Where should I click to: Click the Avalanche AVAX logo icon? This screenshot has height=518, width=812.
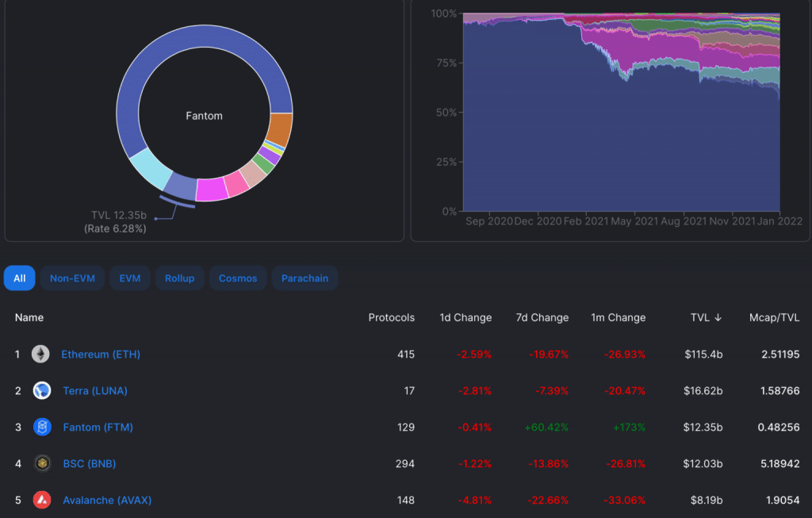pos(42,501)
